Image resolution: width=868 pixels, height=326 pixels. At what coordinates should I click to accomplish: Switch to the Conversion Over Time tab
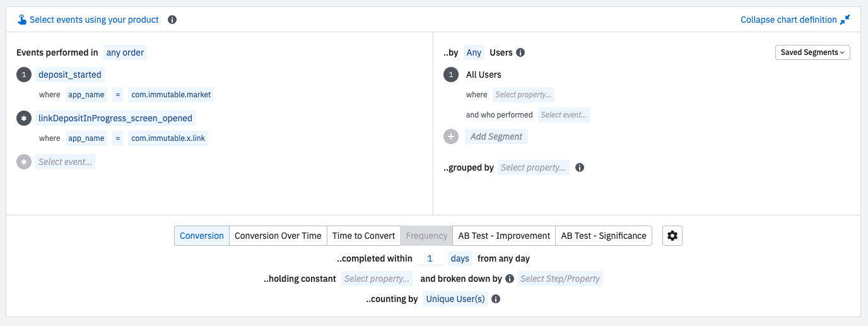coord(278,236)
